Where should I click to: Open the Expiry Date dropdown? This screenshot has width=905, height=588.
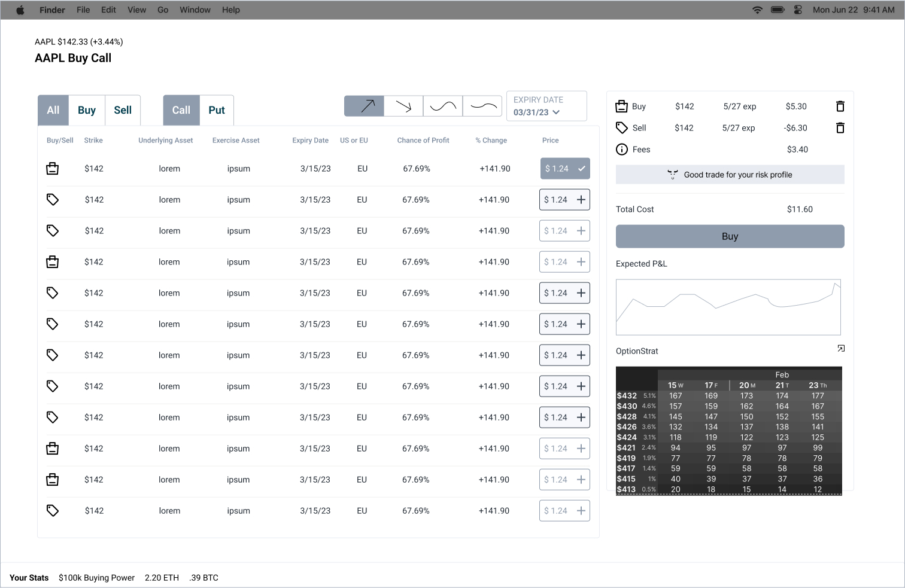point(546,106)
